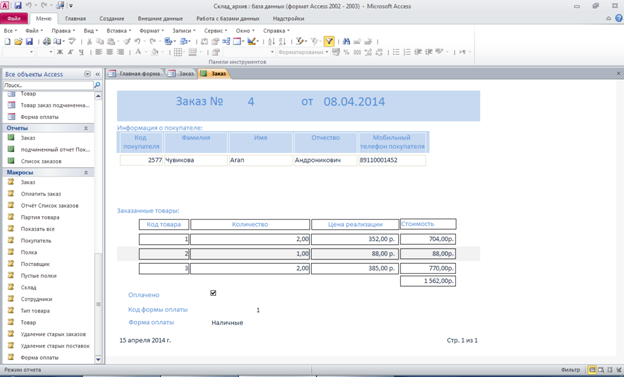Click the Open folder toolbar icon

(18, 41)
